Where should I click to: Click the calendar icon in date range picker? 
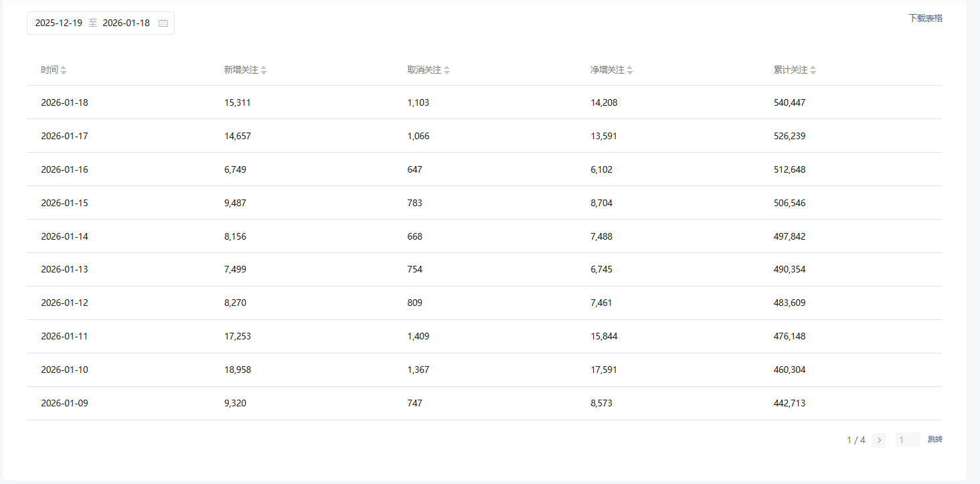(x=163, y=23)
